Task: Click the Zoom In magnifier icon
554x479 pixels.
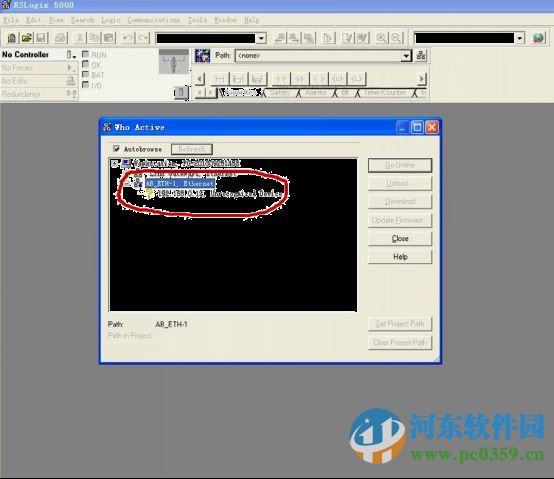Action: 381,38
